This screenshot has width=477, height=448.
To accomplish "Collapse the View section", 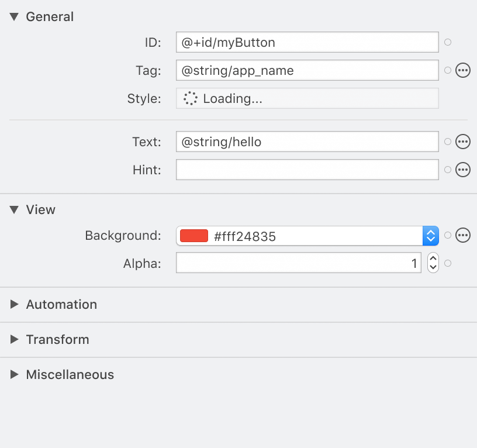I will click(14, 209).
